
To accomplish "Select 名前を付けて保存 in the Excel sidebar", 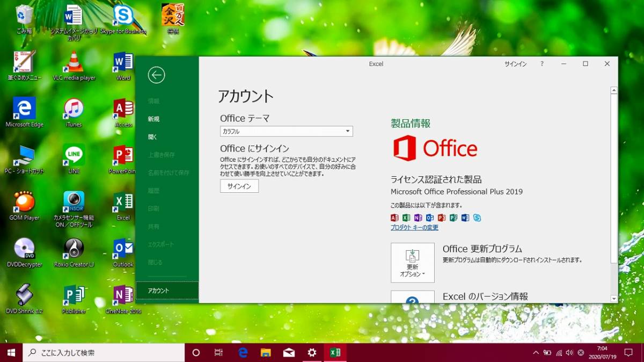I will click(x=169, y=173).
